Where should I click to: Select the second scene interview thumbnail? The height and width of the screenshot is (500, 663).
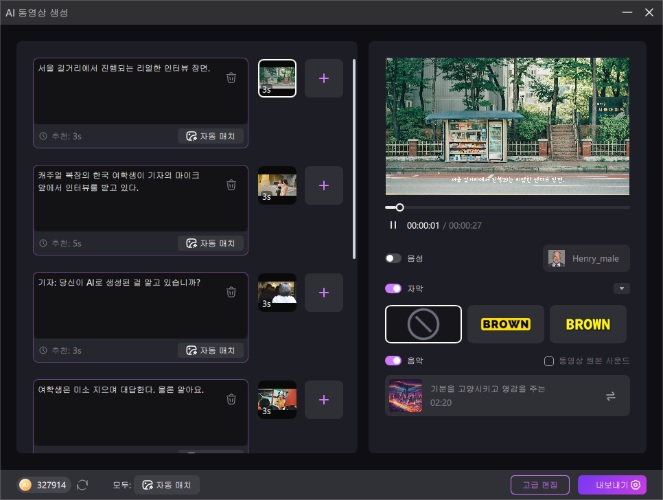(x=277, y=185)
